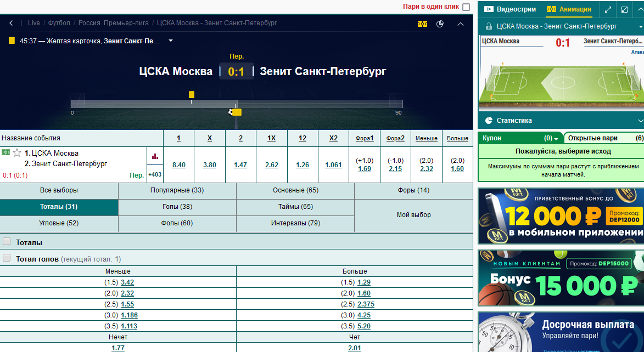Expand the yellow card event dropdown arrow

tap(170, 41)
